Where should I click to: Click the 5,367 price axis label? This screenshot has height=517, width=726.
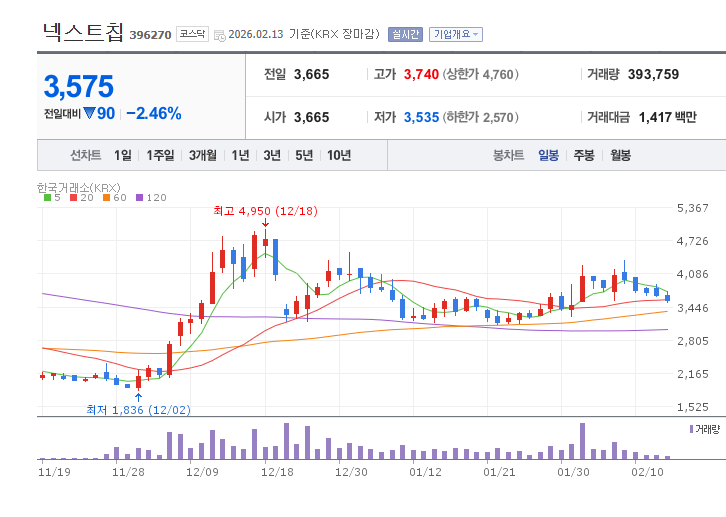[x=693, y=208]
